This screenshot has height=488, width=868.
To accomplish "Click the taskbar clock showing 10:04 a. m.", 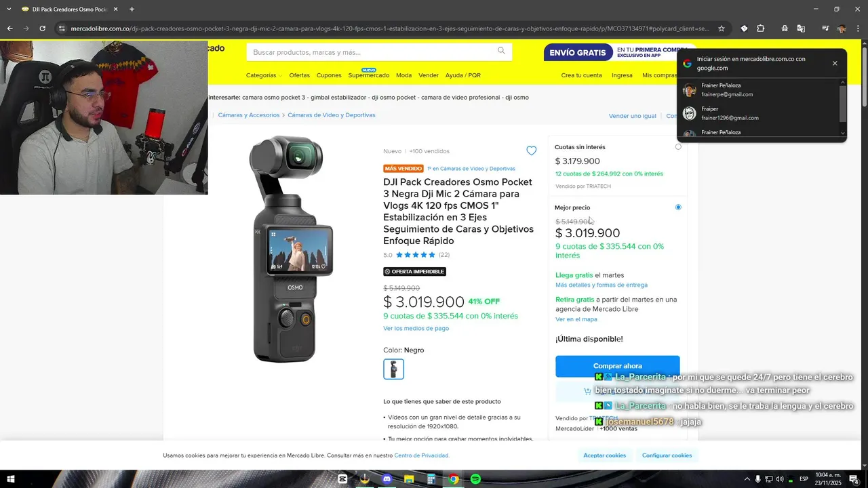I will (x=829, y=479).
